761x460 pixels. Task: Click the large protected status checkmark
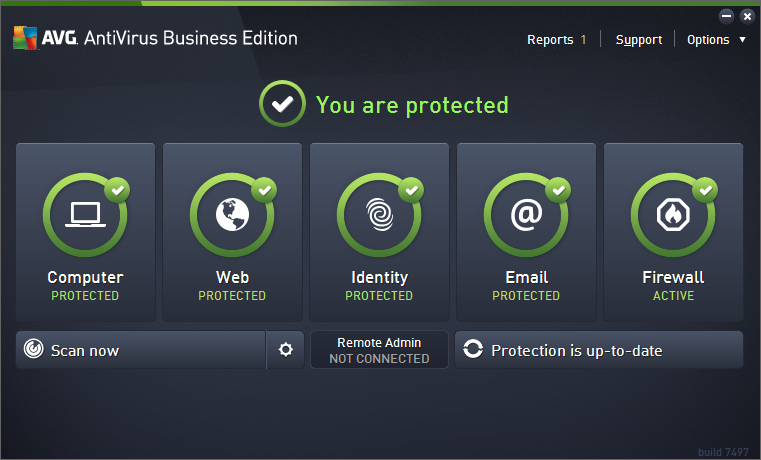click(283, 105)
